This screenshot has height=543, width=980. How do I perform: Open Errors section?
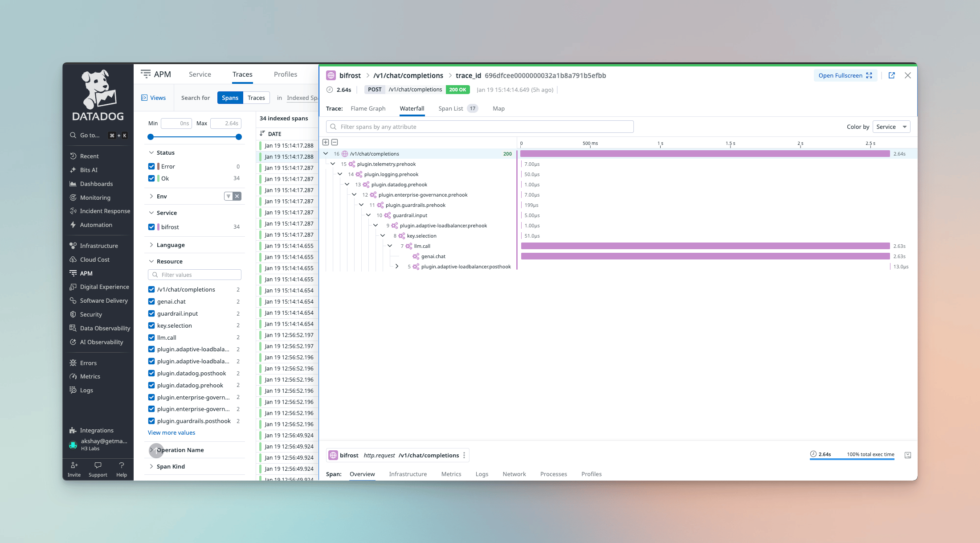pos(88,363)
